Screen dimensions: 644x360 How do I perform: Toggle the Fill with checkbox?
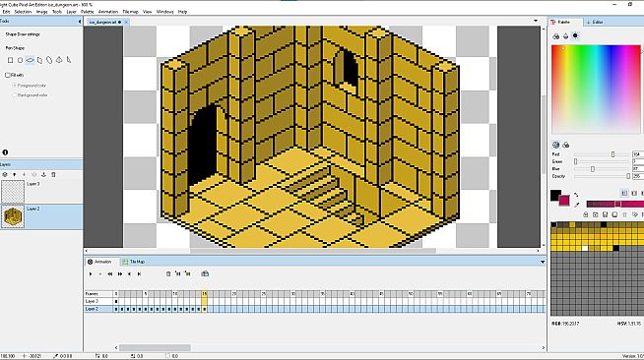(x=8, y=75)
